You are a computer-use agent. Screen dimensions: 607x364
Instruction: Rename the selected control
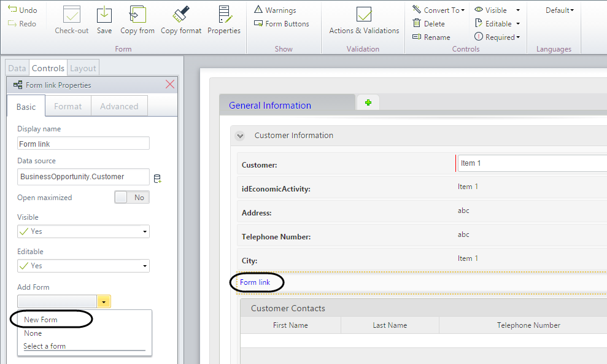[431, 37]
